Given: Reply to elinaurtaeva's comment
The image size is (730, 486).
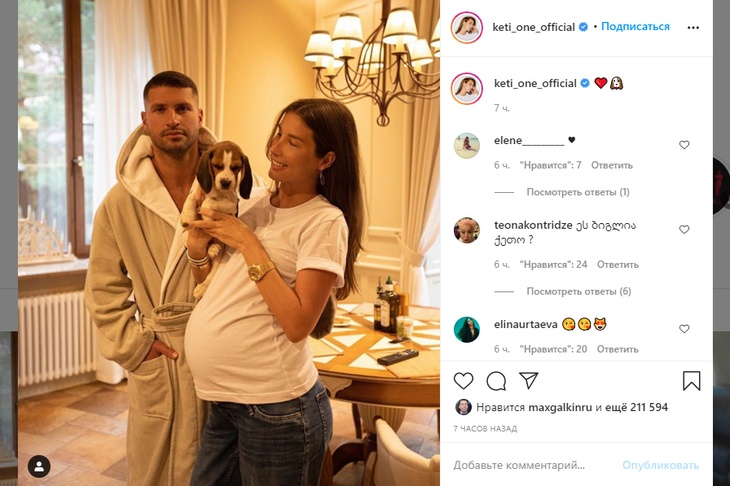Looking at the screenshot, I should click(617, 349).
